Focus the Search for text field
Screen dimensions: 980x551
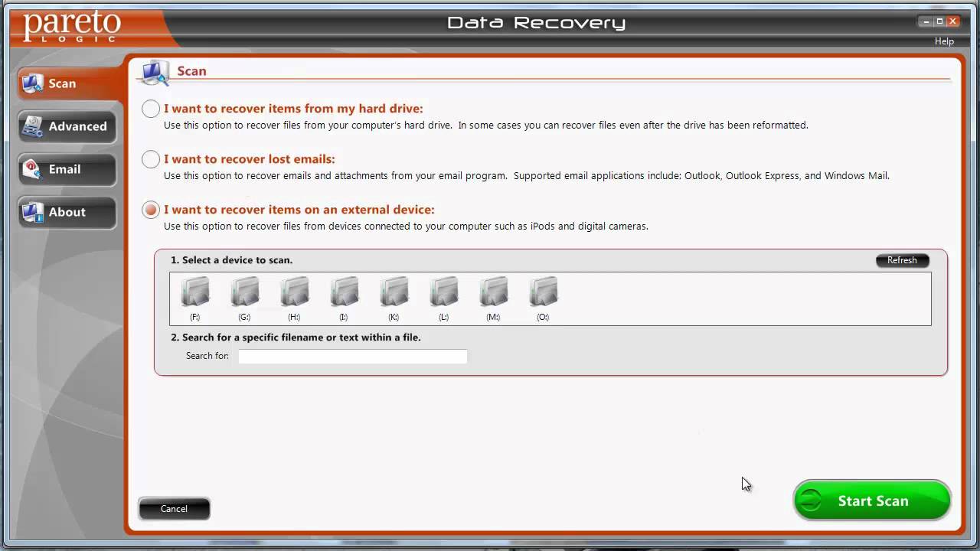click(x=353, y=356)
